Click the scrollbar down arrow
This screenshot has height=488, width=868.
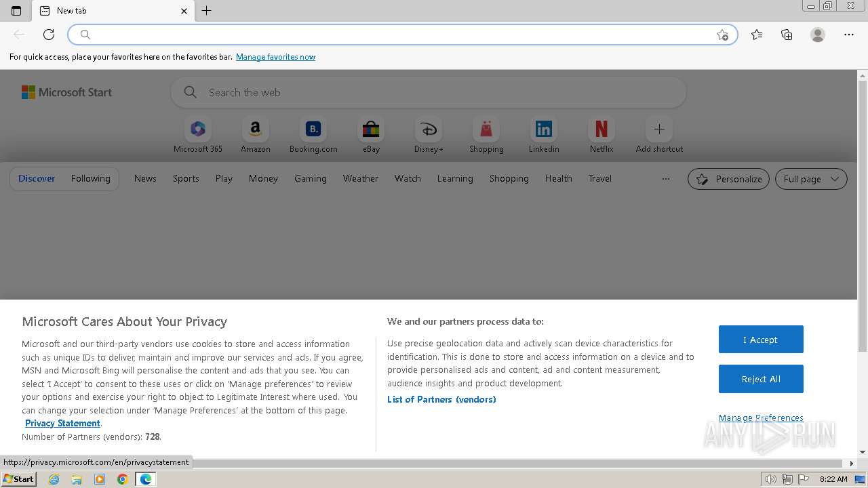(x=863, y=452)
